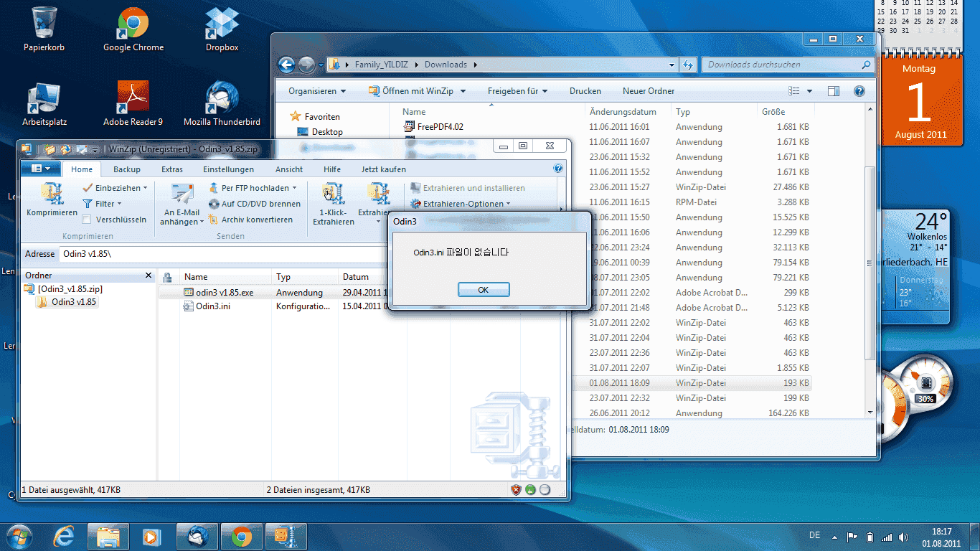Click the Neuer Ordner button

coord(648,91)
